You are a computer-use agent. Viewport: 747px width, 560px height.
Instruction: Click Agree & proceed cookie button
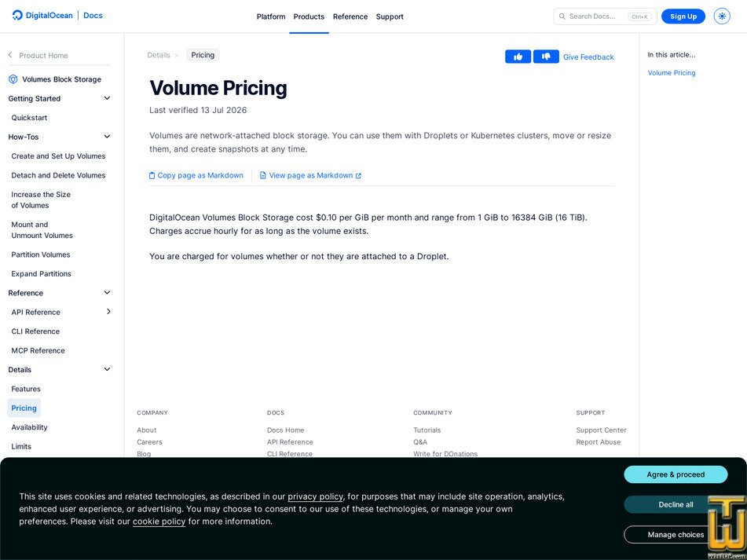(676, 474)
